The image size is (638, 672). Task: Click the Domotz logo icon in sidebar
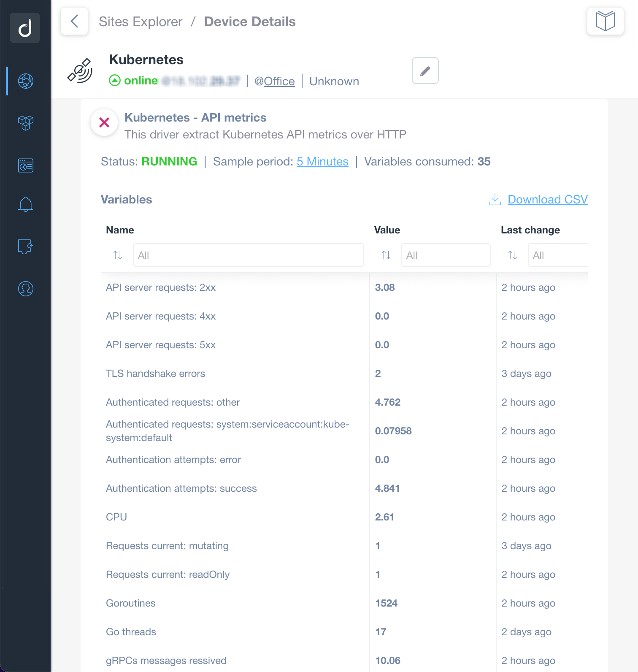(x=25, y=28)
